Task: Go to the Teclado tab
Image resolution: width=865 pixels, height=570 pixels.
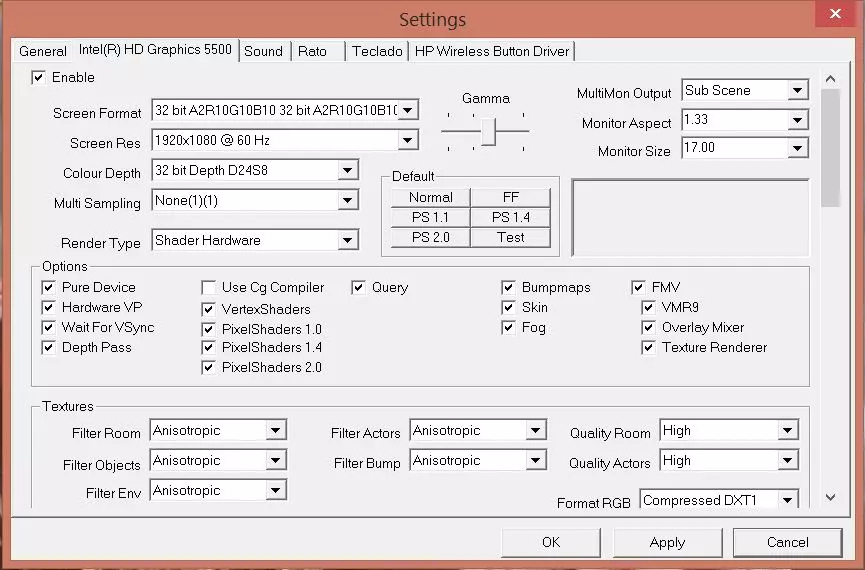Action: (x=377, y=51)
